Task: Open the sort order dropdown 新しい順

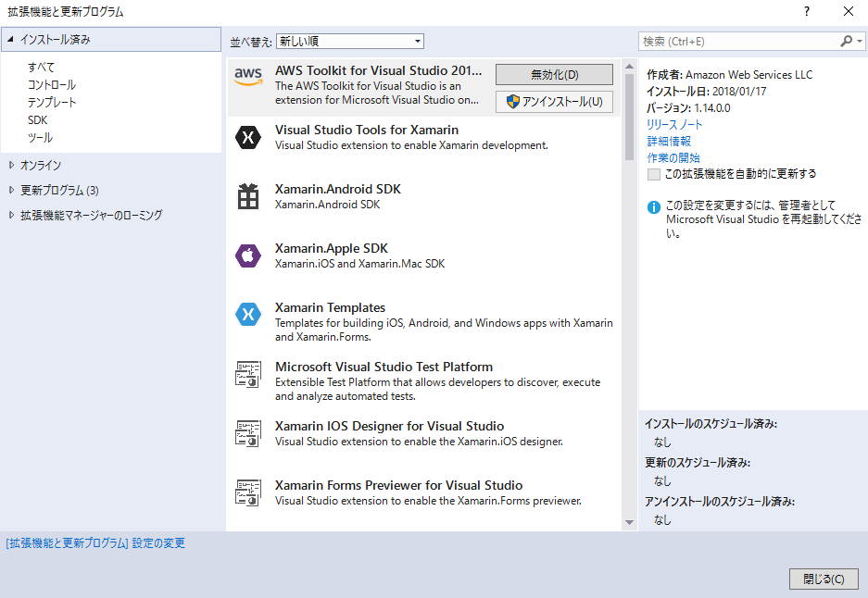Action: pos(350,41)
